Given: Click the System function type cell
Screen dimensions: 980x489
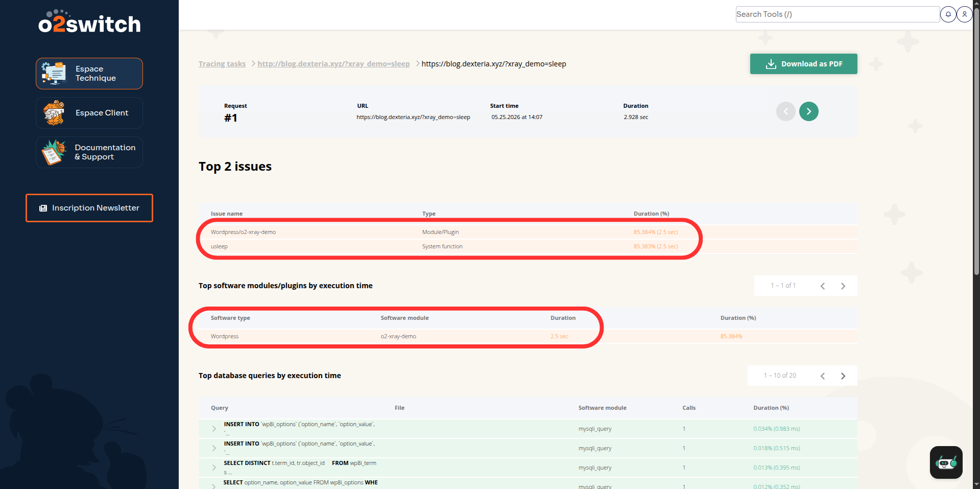Looking at the screenshot, I should [442, 246].
